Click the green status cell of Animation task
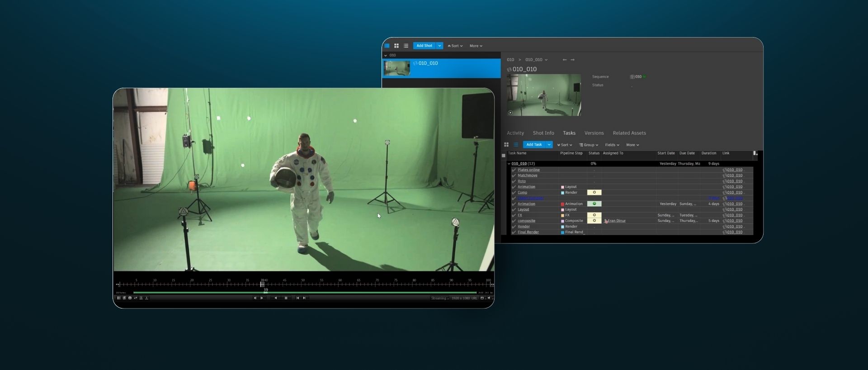Viewport: 868px width, 370px height. tap(594, 204)
